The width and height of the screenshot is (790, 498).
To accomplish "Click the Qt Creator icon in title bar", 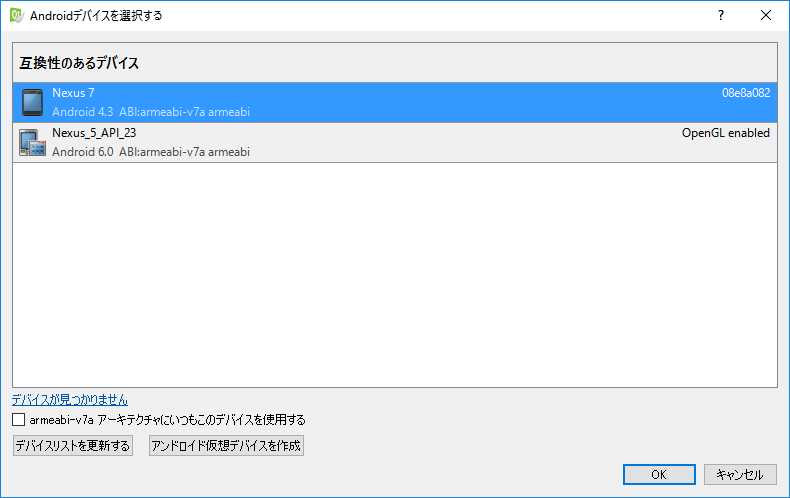I will tap(16, 16).
